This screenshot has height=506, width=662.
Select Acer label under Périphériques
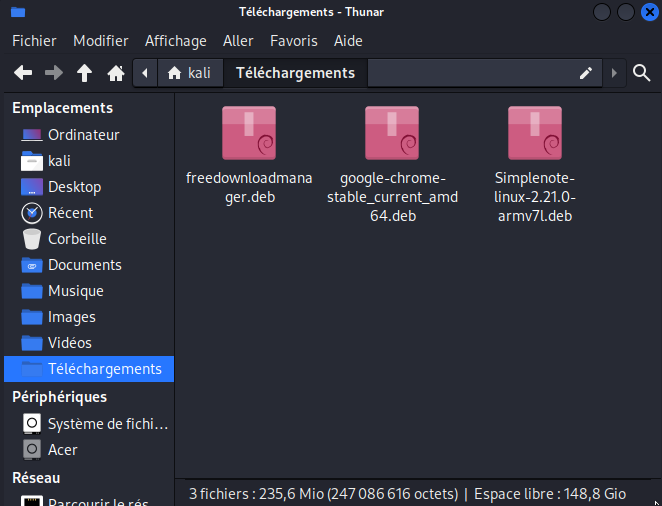click(x=62, y=450)
